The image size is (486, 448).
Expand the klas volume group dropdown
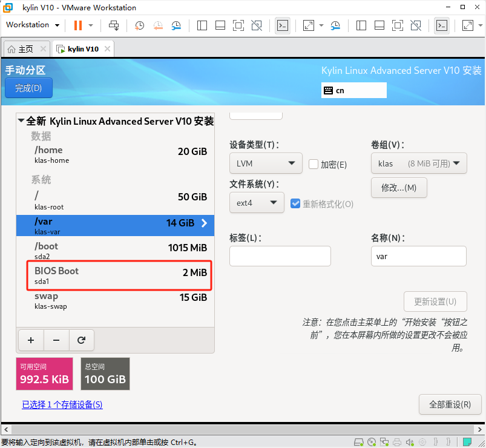click(418, 163)
